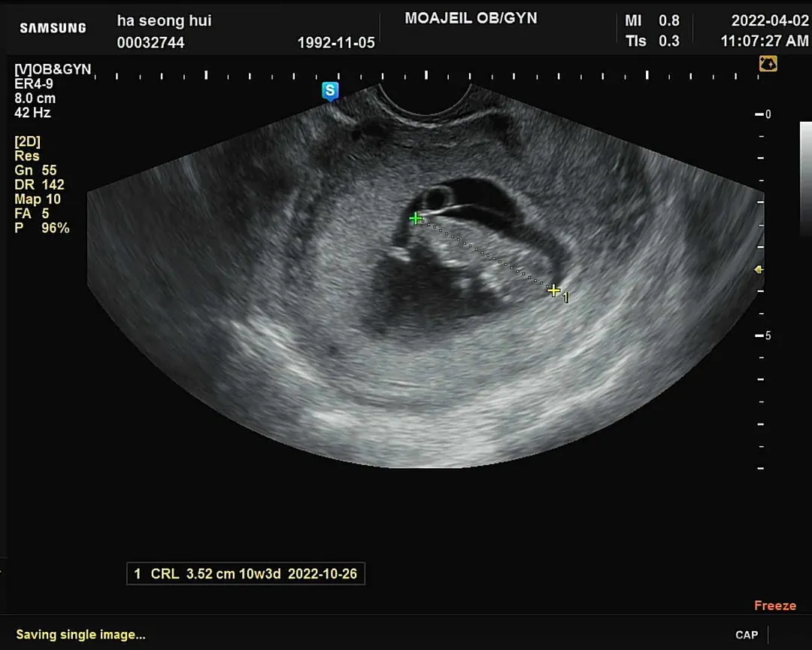Click the patient name ha seong hui
This screenshot has width=812, height=650.
pyautogui.click(x=164, y=21)
